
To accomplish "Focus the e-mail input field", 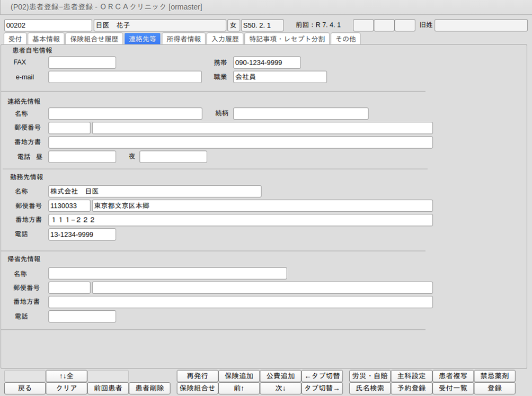I will tap(125, 77).
